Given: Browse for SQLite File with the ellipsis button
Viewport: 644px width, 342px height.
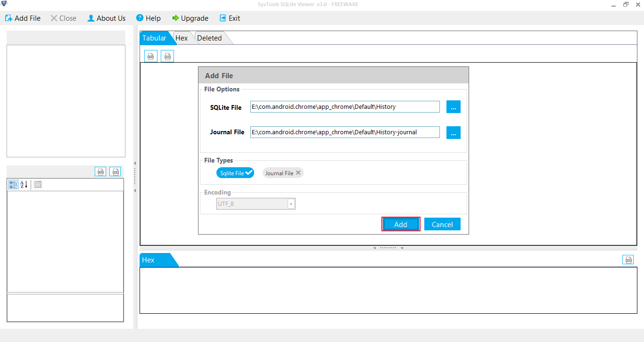Looking at the screenshot, I should pyautogui.click(x=454, y=107).
